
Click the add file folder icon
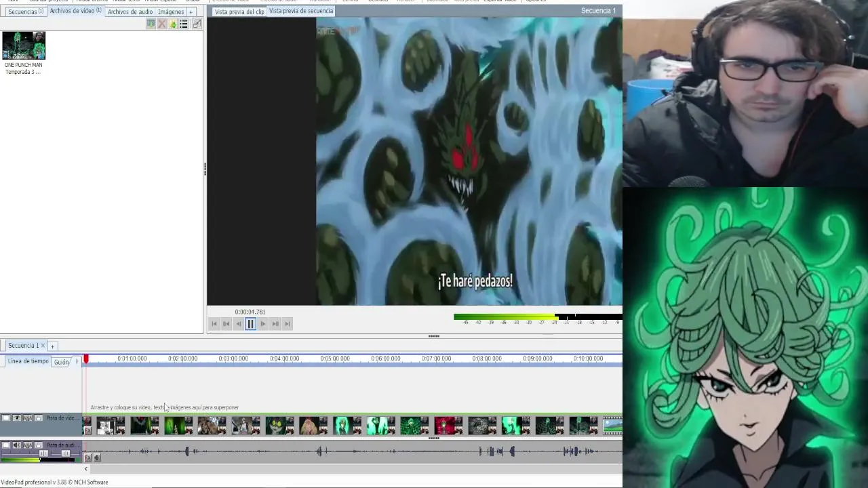[x=172, y=24]
